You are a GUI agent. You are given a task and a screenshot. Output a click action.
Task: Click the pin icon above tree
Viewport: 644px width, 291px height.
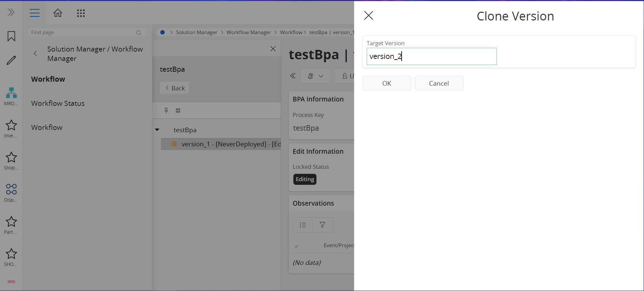click(x=166, y=111)
